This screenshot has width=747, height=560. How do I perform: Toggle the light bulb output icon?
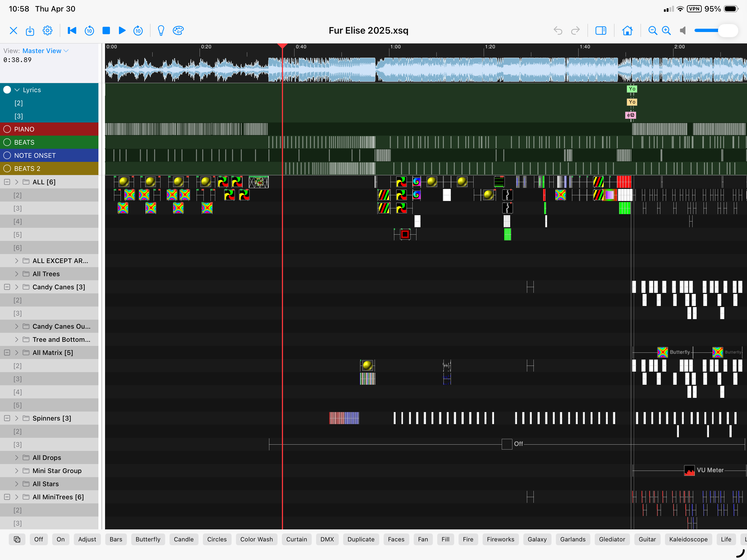point(161,31)
